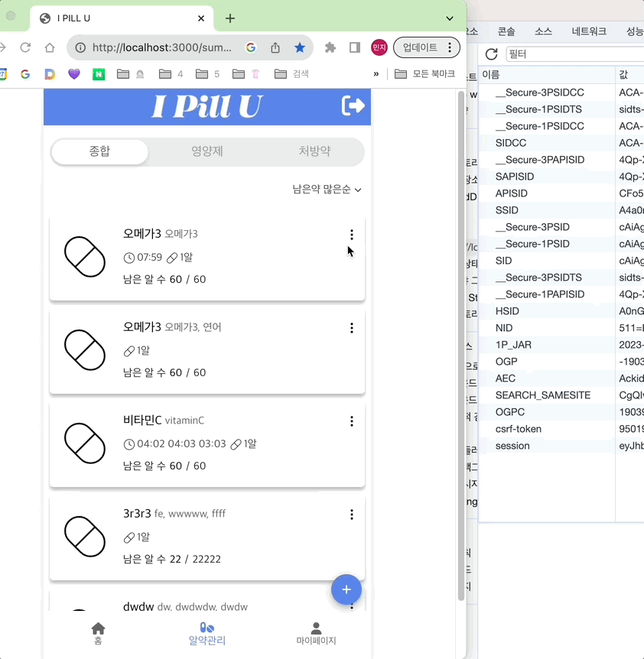Open the 소스 tab in DevTools
Image resolution: width=644 pixels, height=659 pixels.
[x=543, y=31]
